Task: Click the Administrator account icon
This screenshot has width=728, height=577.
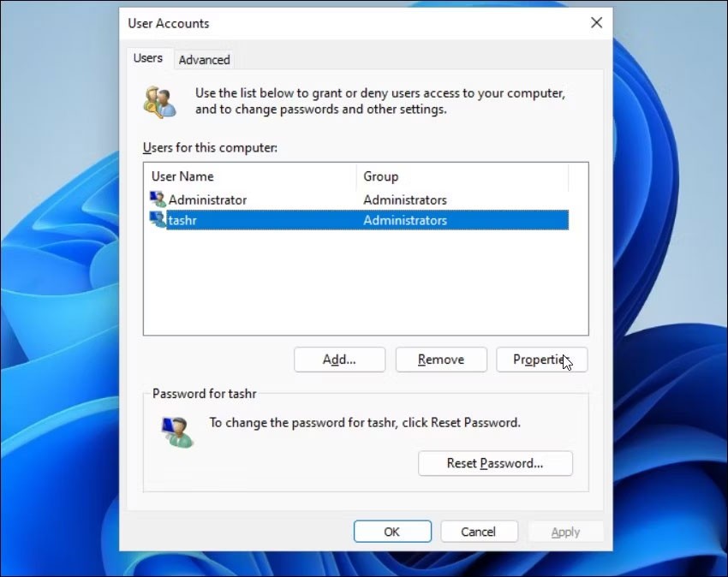Action: (158, 199)
